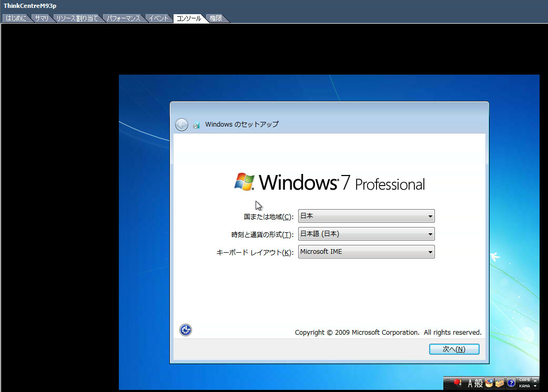Viewport: 548px width, 392px height.
Task: Change IME conversion mode '般'
Action: click(479, 383)
